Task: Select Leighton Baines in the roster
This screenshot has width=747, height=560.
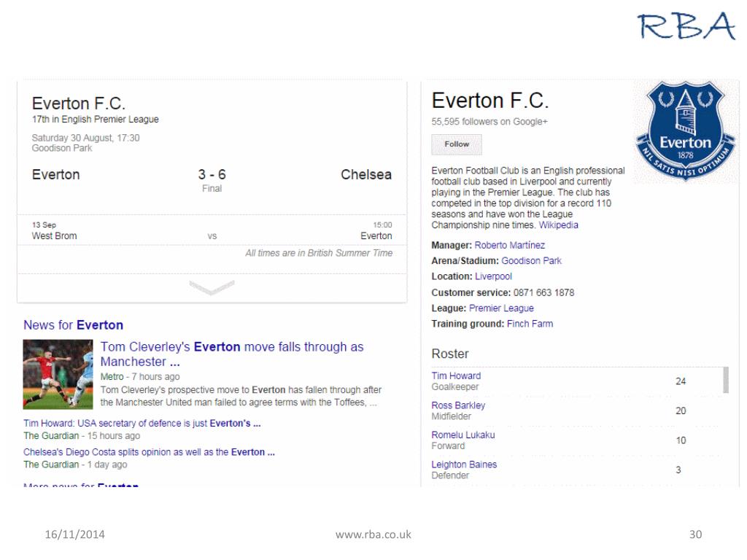Action: click(x=464, y=464)
